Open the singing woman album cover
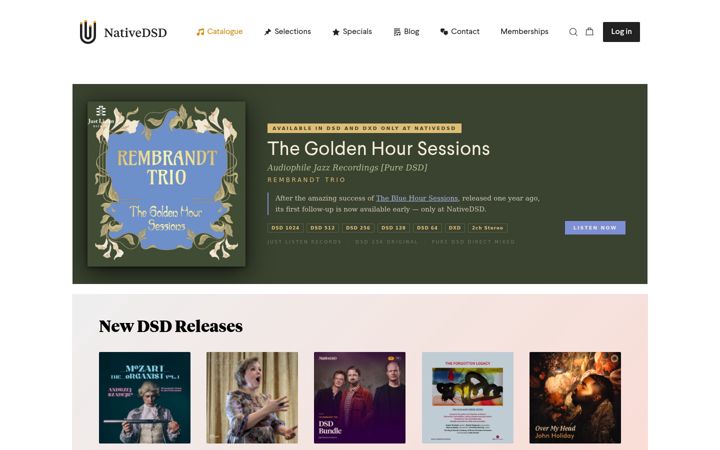 coord(252,398)
